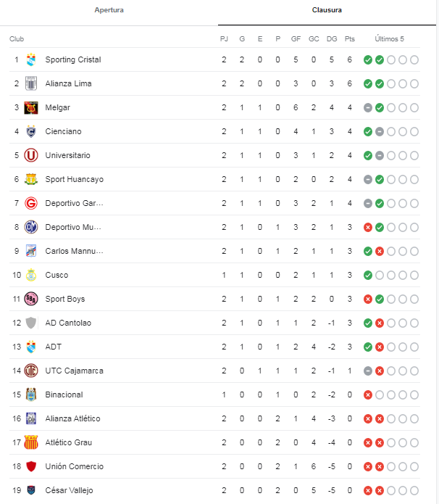Switch to the Apertura tab
Screen dimensions: 439x504
pyautogui.click(x=109, y=10)
